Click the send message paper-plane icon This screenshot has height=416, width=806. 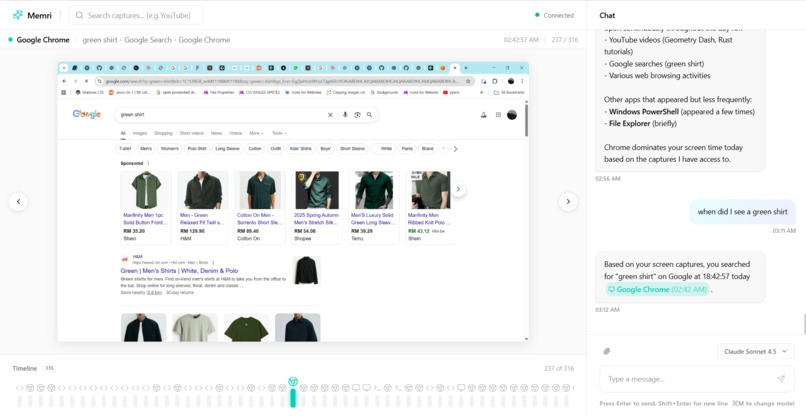[781, 379]
